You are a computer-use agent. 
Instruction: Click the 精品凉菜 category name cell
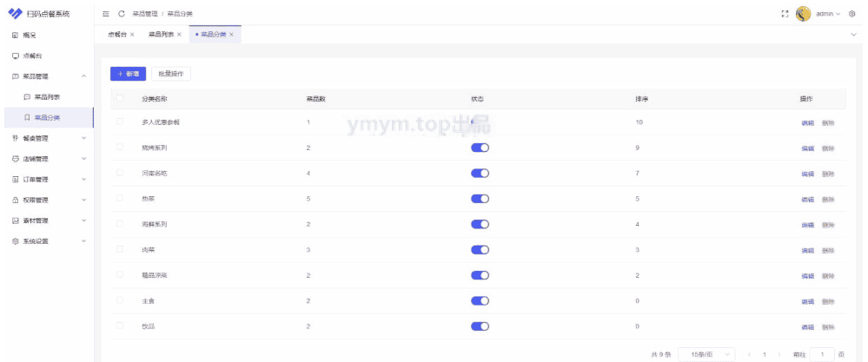(x=155, y=275)
